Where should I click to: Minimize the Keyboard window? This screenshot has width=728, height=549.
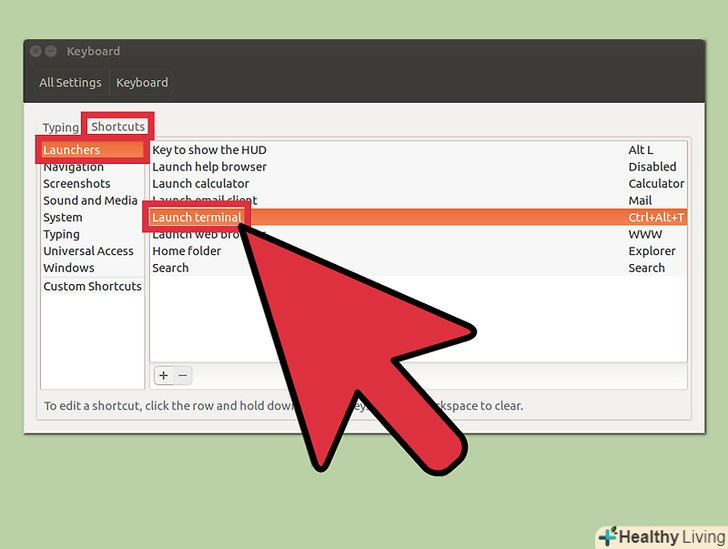pyautogui.click(x=51, y=51)
